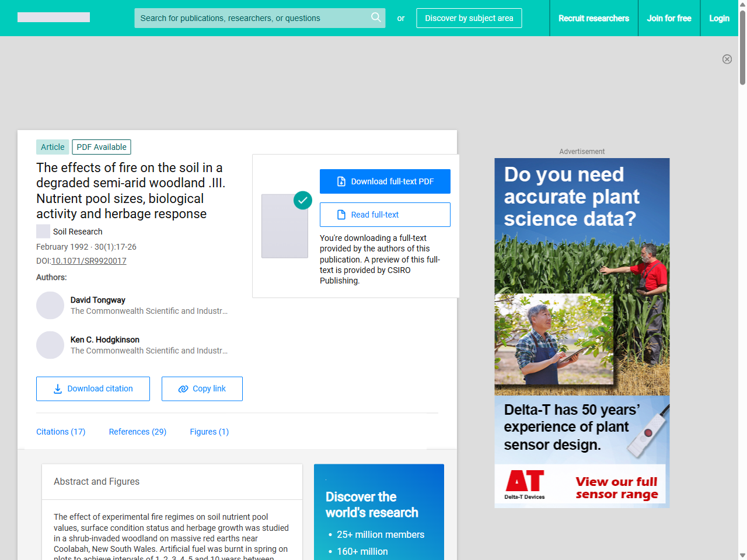
Task: Click David Tongway's affiliation text
Action: (149, 311)
